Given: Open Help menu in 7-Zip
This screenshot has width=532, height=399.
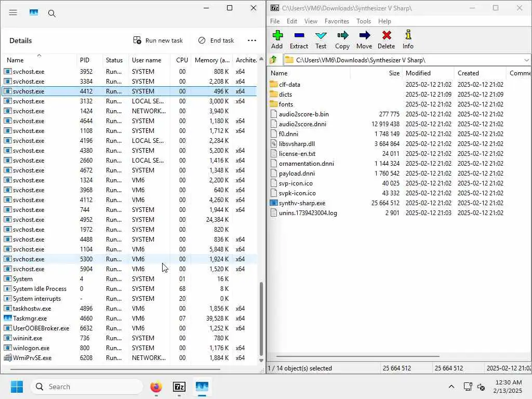Looking at the screenshot, I should 384,21.
